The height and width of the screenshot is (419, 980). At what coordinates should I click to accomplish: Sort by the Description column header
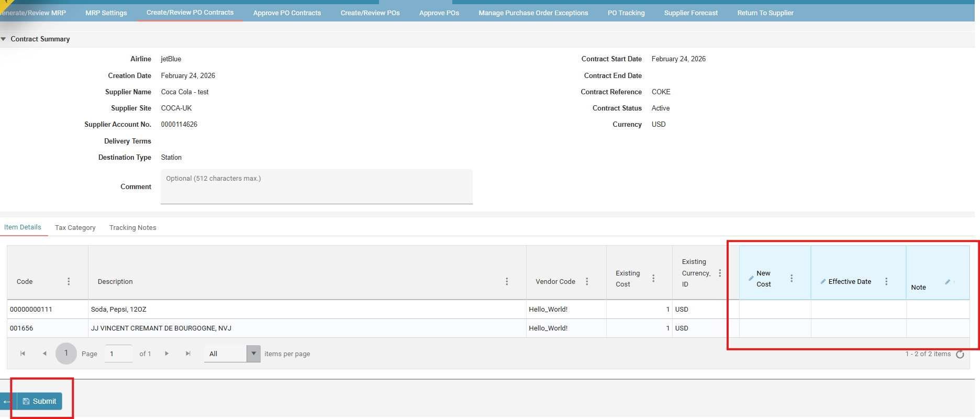115,281
